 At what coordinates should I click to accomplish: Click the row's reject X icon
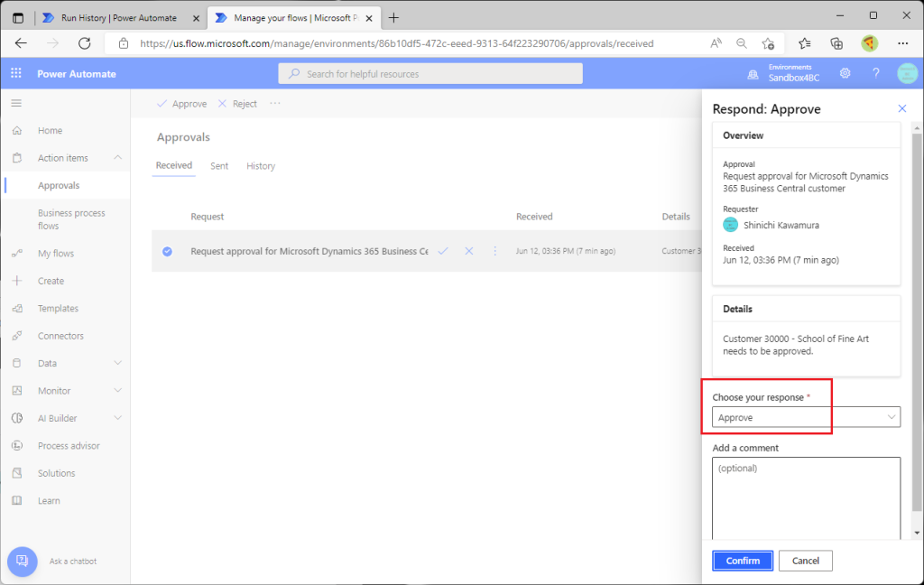click(x=469, y=251)
